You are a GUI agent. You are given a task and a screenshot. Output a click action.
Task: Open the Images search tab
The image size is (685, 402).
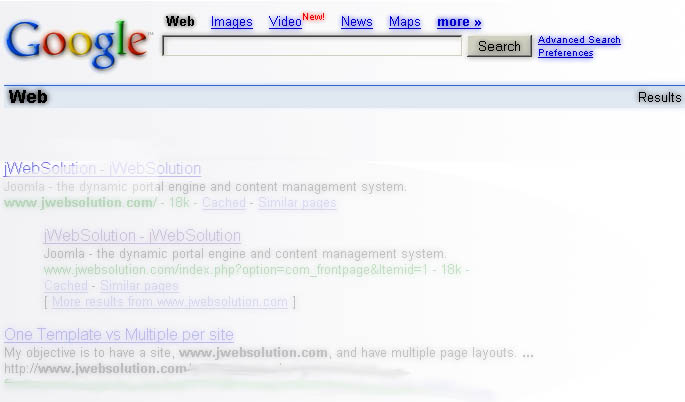pos(232,21)
